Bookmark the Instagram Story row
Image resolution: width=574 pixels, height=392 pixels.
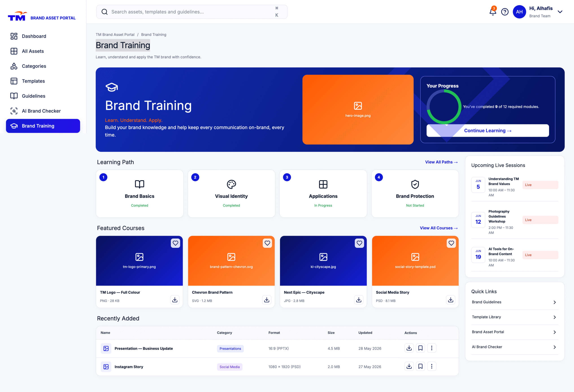[x=420, y=366]
